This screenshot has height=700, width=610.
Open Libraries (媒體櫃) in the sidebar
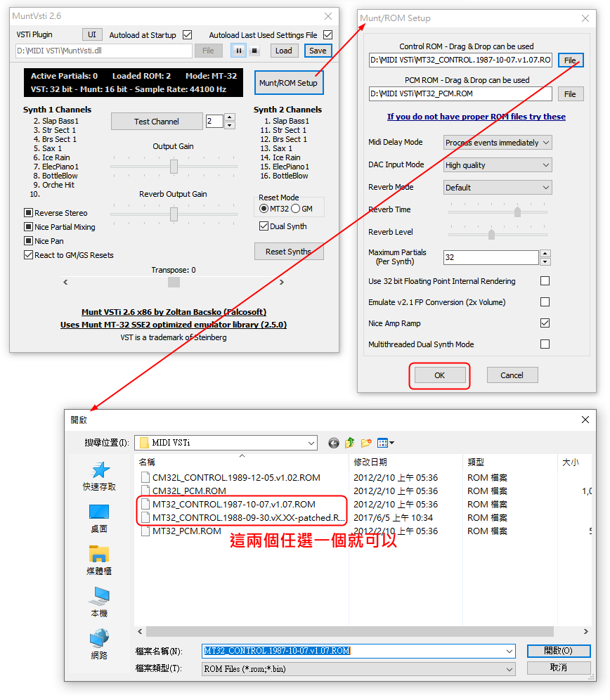tap(99, 560)
